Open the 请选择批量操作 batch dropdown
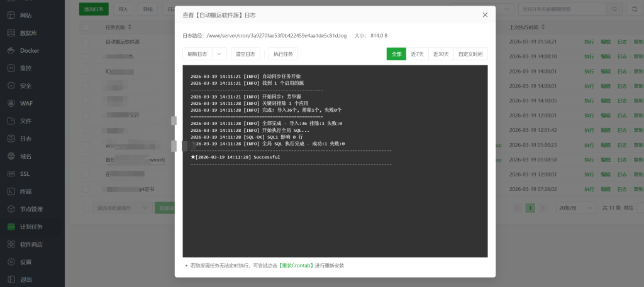Viewport: 644px width, 287px height. click(x=121, y=207)
